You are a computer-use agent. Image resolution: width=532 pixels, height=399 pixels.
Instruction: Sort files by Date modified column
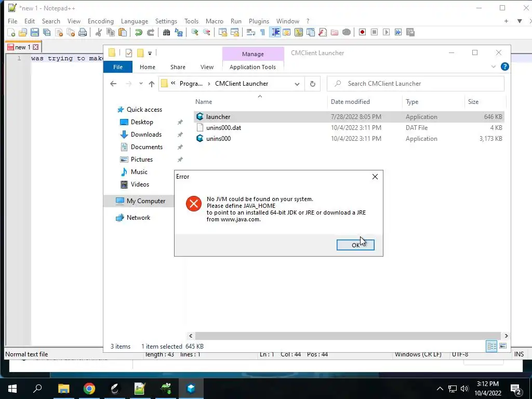pyautogui.click(x=350, y=102)
